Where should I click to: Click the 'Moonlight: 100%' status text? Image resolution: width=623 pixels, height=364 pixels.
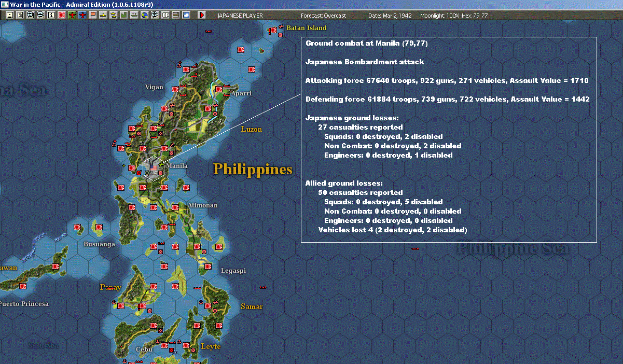(440, 16)
